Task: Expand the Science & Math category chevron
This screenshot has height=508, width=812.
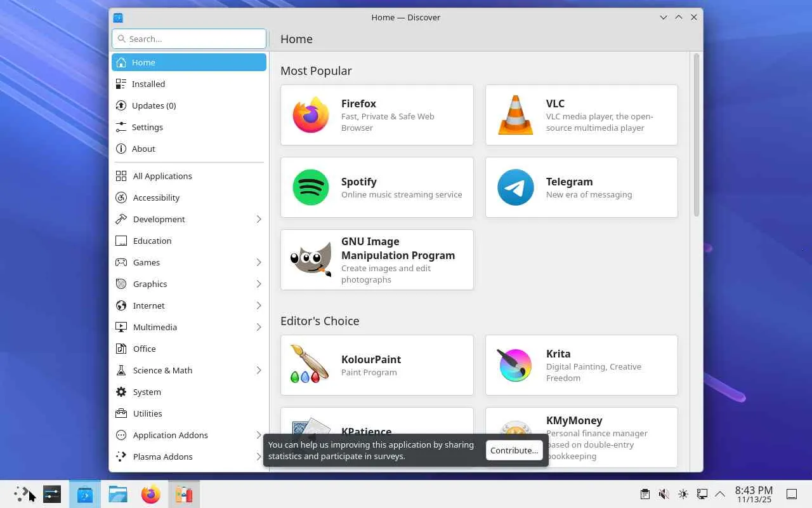Action: (259, 370)
